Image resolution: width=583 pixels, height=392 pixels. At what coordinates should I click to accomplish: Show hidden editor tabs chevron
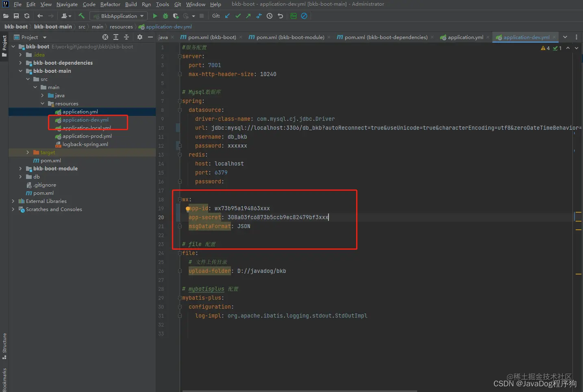click(x=565, y=37)
